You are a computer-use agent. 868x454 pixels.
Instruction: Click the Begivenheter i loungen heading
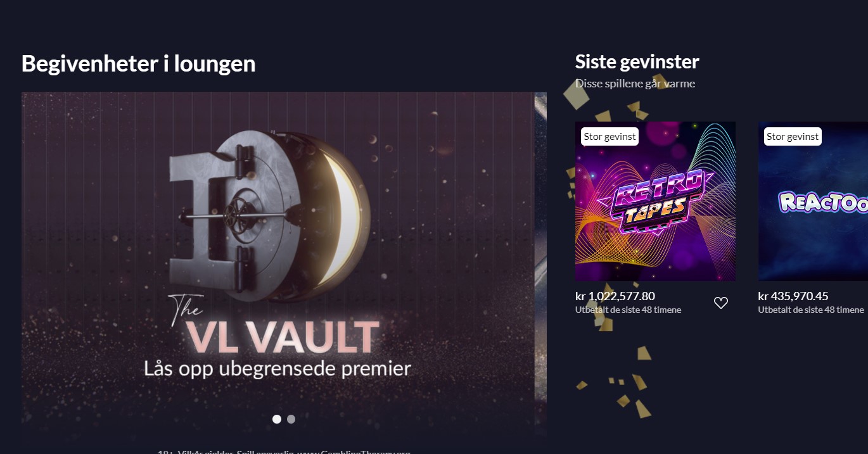(x=138, y=63)
